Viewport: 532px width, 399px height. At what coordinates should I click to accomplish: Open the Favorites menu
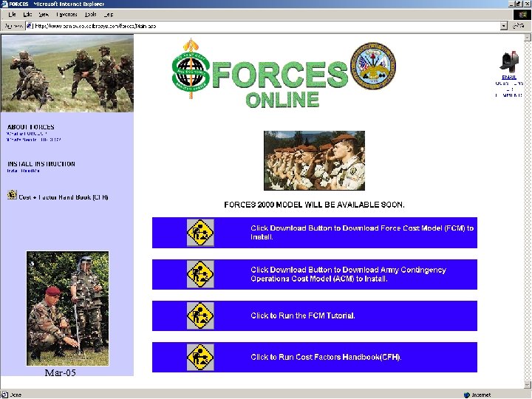point(66,14)
